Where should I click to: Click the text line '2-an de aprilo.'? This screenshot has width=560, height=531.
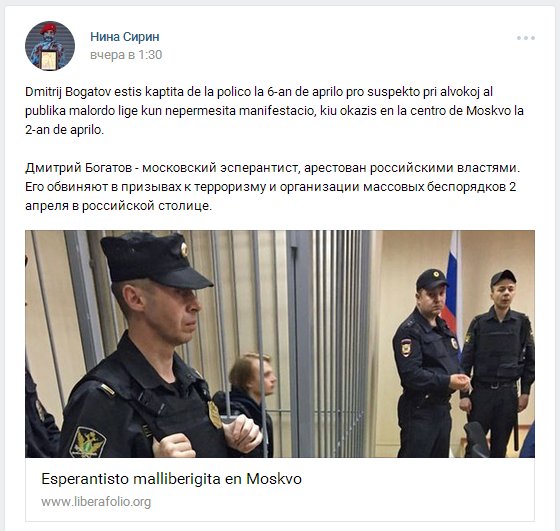pyautogui.click(x=65, y=130)
